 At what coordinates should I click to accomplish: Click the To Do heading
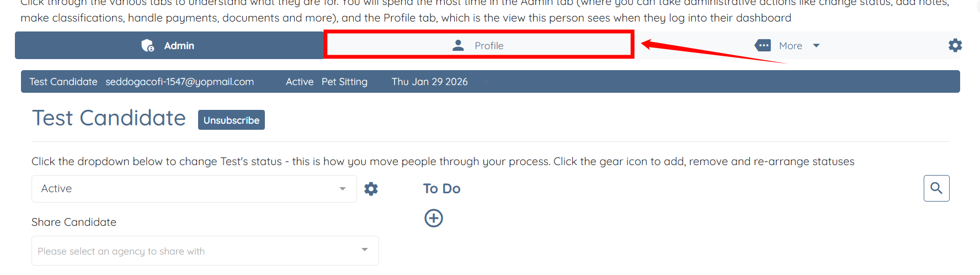coord(441,189)
